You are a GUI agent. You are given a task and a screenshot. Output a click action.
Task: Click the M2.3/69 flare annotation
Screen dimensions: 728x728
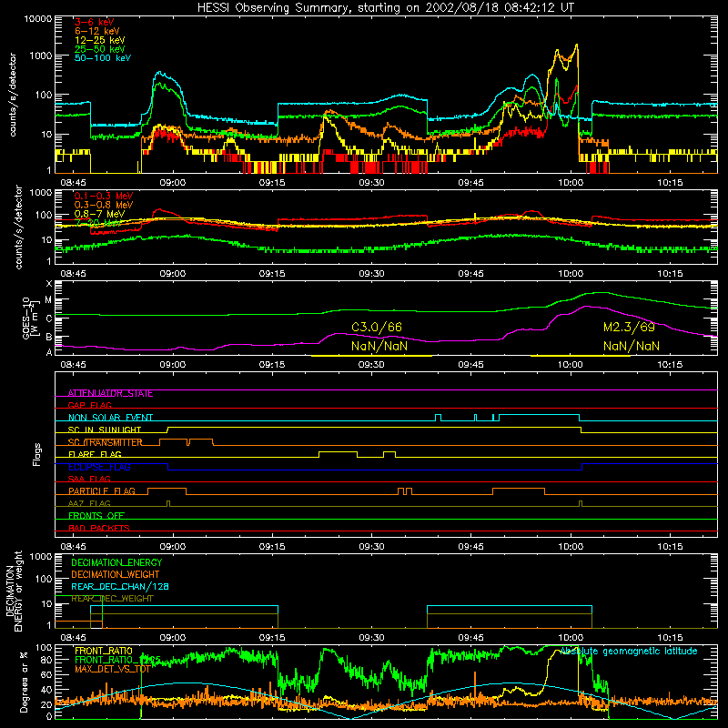click(x=629, y=328)
